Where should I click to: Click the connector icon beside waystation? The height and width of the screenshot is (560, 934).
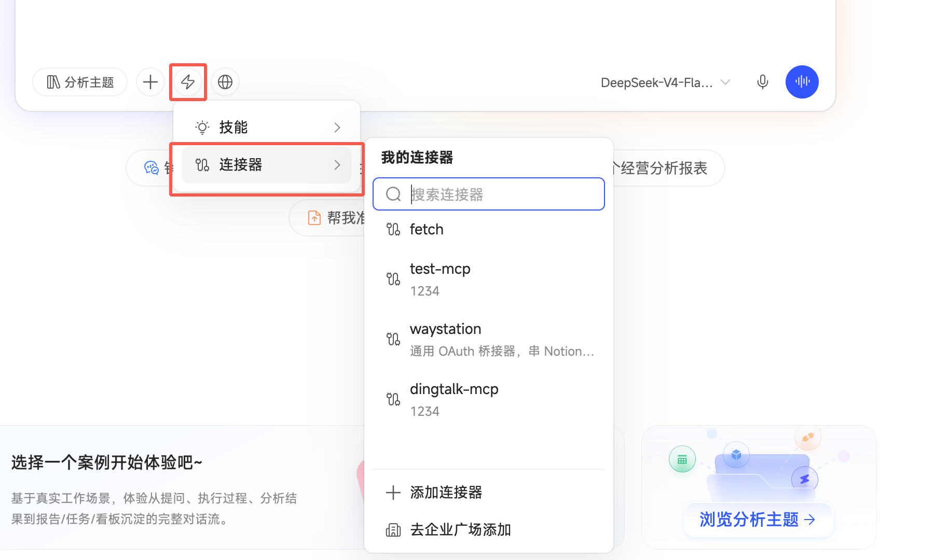coord(393,340)
